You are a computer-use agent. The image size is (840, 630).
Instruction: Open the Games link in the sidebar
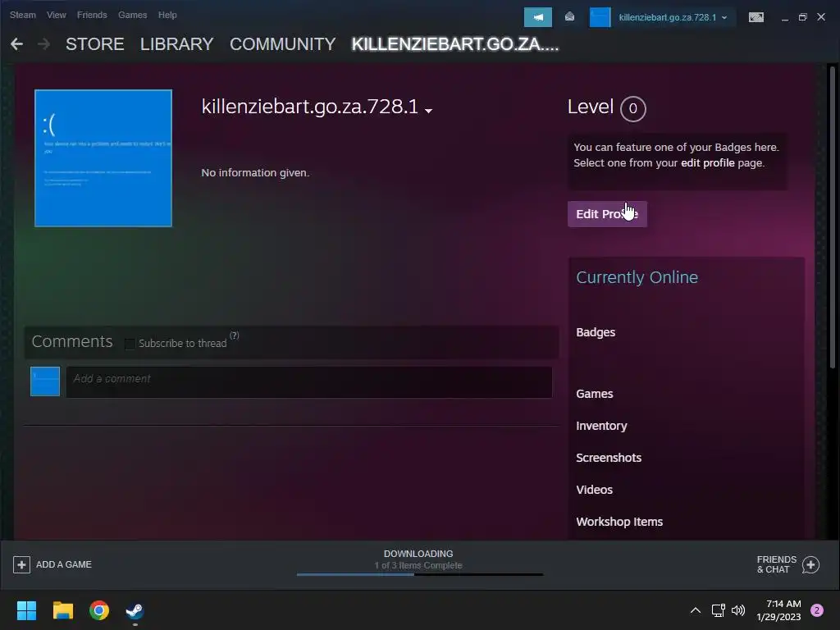click(x=594, y=394)
